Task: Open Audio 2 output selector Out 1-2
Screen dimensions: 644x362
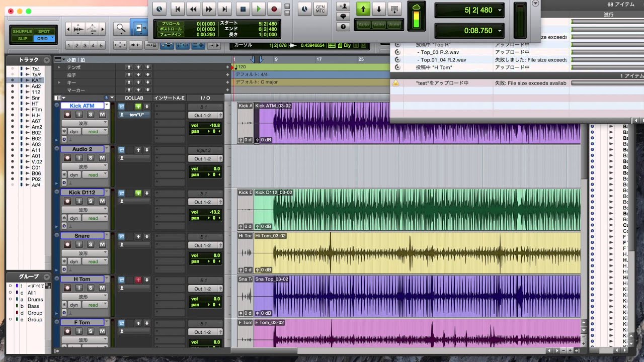Action: pyautogui.click(x=205, y=158)
